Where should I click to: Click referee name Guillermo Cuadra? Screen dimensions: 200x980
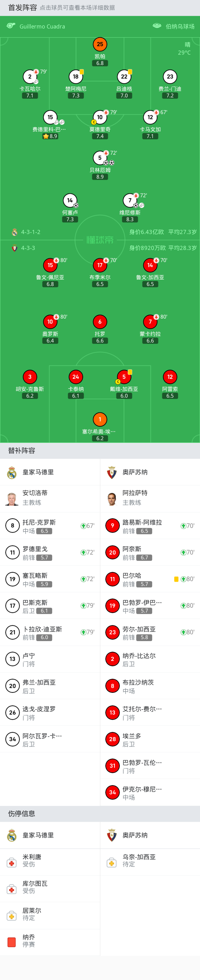click(42, 27)
